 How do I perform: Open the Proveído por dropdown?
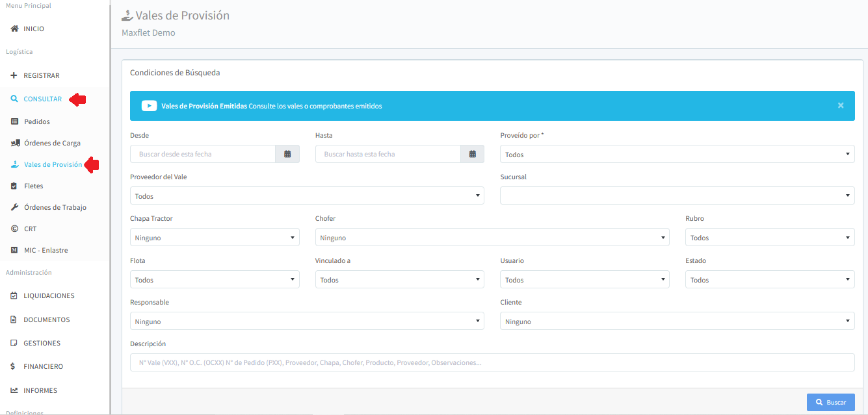[677, 155]
